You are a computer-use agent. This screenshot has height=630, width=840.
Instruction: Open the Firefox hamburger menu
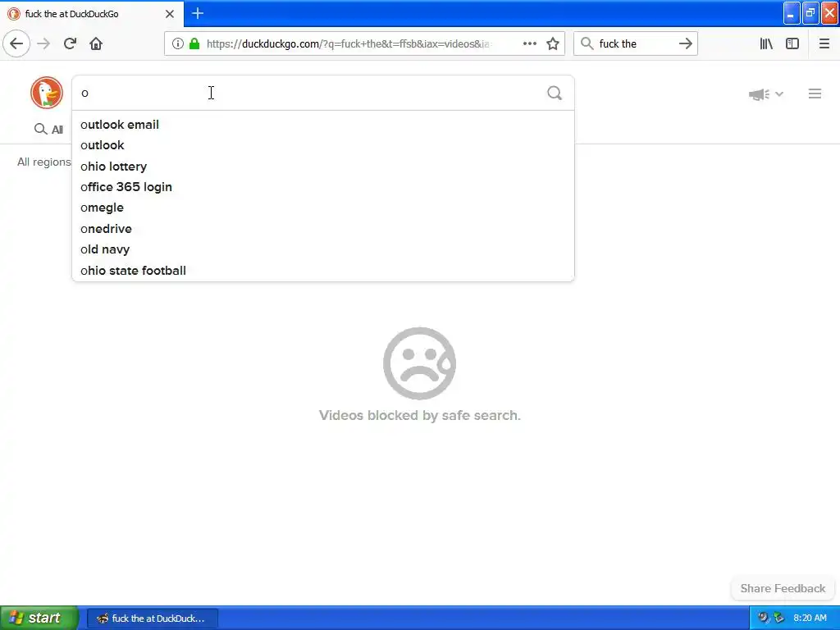tap(824, 44)
